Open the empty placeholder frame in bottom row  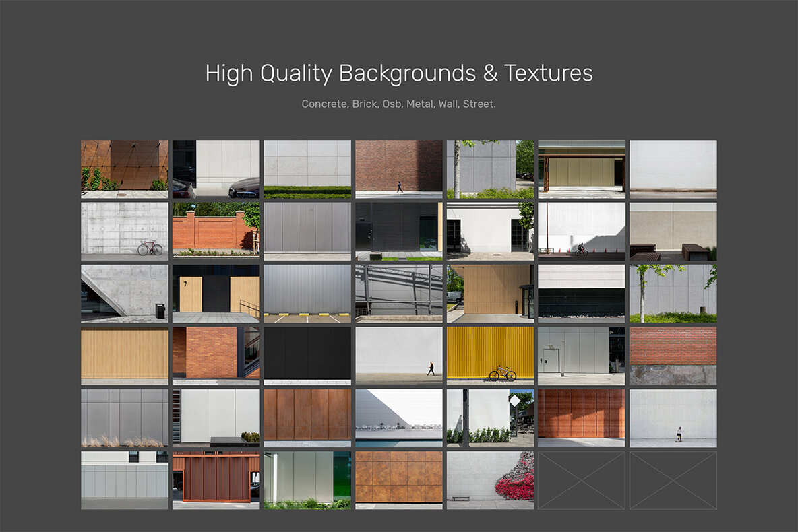tap(581, 479)
